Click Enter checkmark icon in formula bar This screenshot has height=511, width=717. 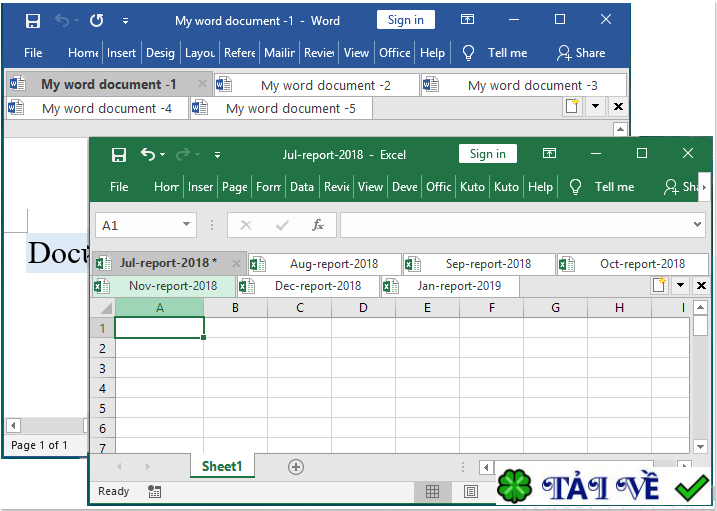click(282, 225)
